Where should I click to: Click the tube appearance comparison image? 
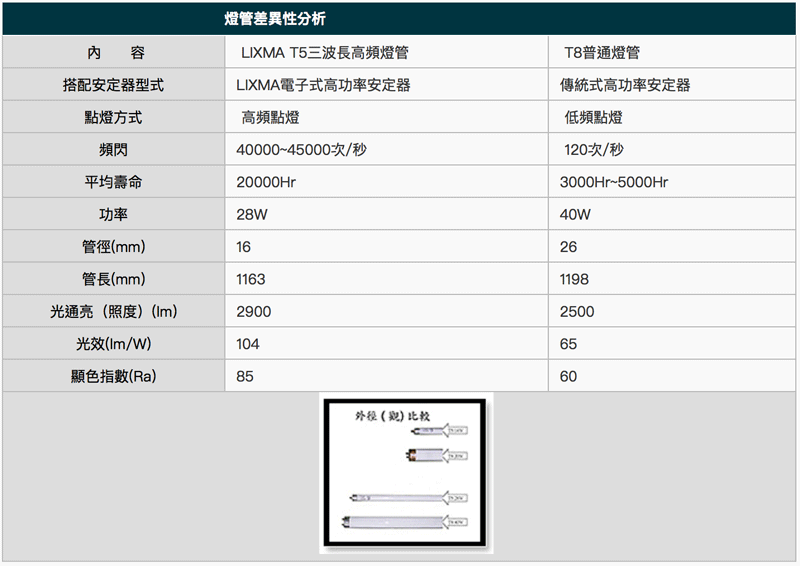tap(406, 473)
